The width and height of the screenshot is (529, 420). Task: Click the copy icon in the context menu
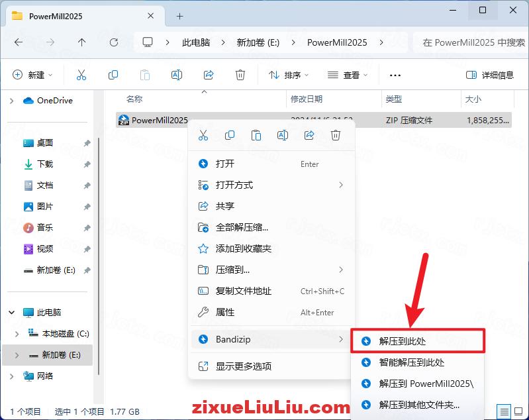(230, 135)
